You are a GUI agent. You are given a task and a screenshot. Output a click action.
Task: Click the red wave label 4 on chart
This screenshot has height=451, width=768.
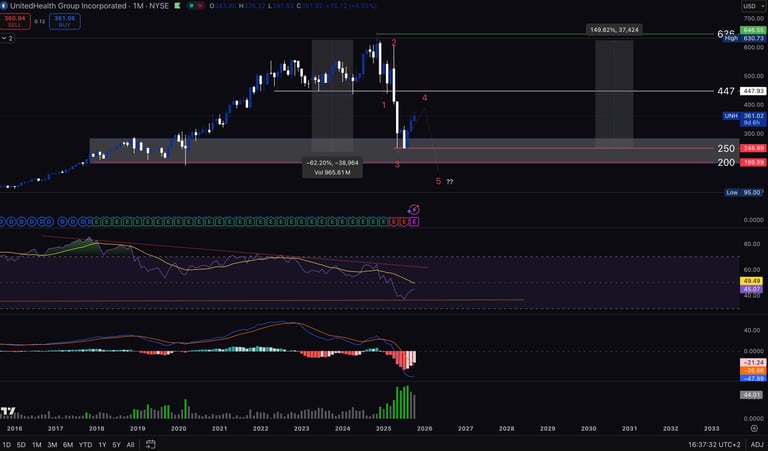point(425,98)
